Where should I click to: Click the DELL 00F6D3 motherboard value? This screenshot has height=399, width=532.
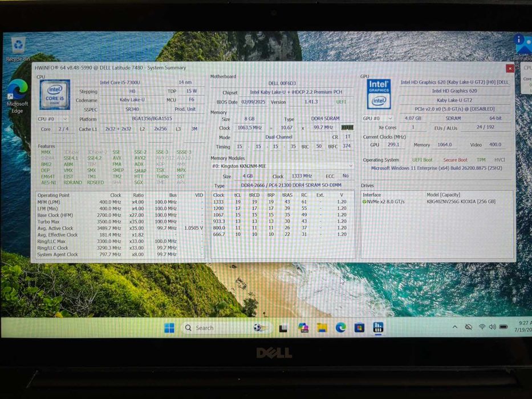click(282, 83)
